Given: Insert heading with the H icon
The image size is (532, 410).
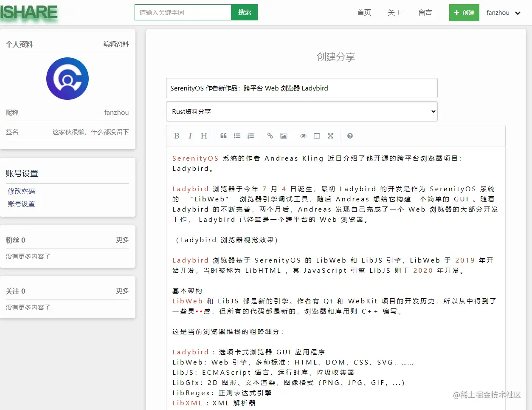Looking at the screenshot, I should click(204, 136).
